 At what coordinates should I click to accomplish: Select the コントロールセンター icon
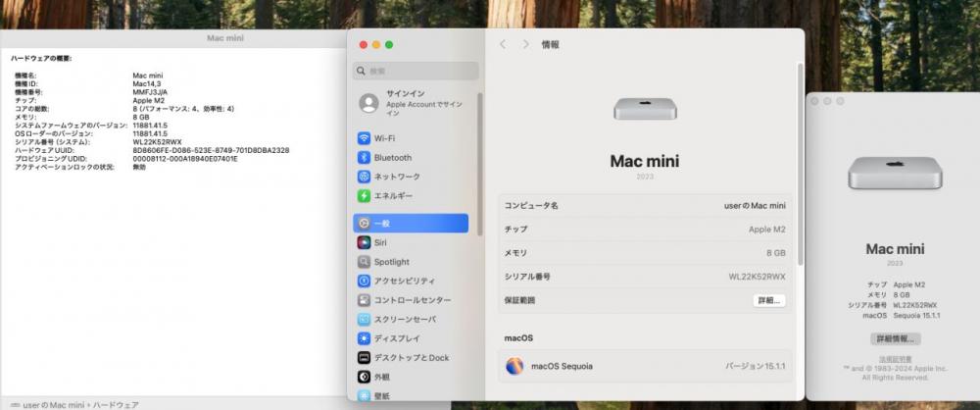pos(364,300)
